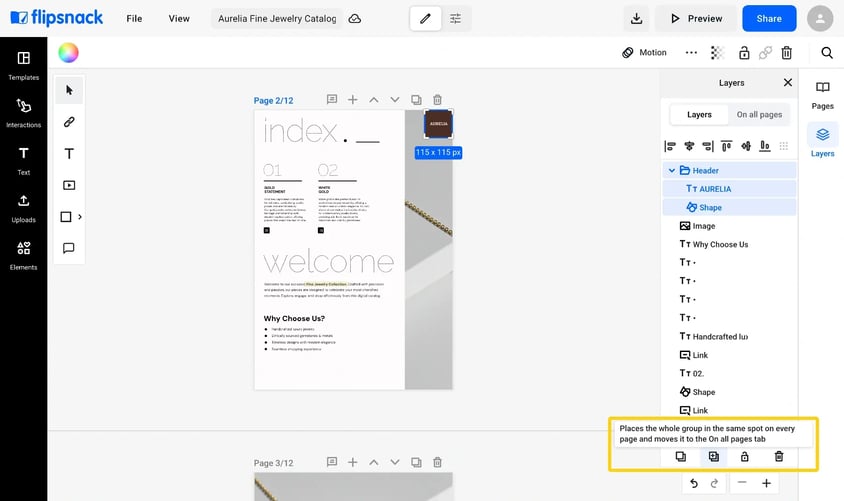The height and width of the screenshot is (501, 844).
Task: Open the Interactions panel
Action: [23, 113]
